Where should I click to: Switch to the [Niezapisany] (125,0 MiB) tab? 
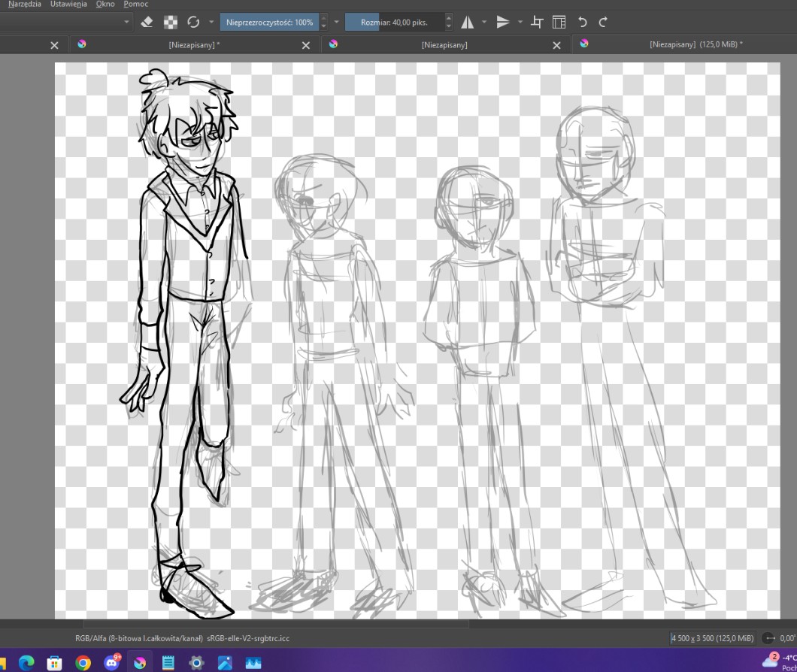point(695,45)
